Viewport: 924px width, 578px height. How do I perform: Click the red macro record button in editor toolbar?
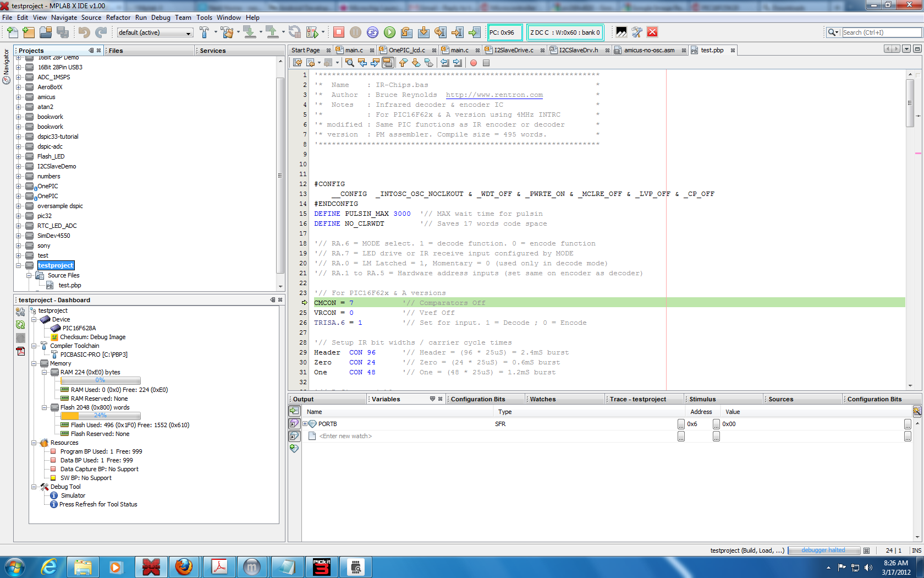click(x=473, y=63)
